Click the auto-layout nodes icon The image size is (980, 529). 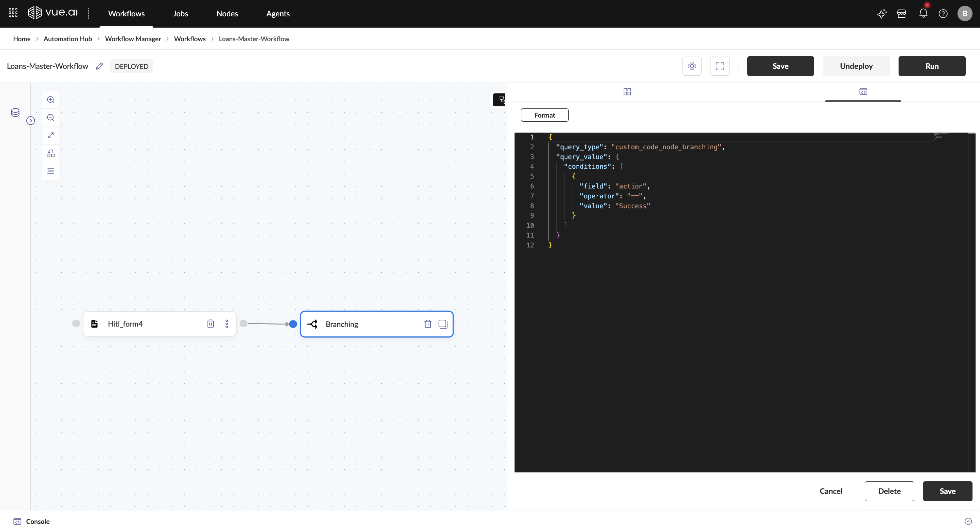click(50, 153)
